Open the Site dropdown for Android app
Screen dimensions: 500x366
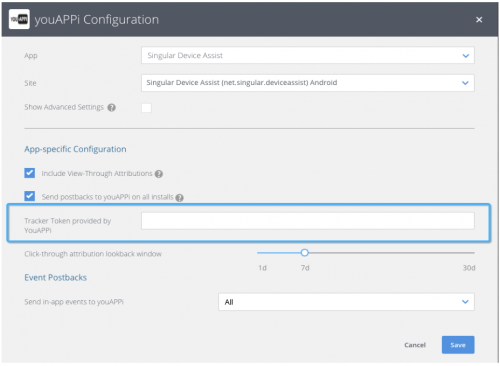pyautogui.click(x=308, y=83)
